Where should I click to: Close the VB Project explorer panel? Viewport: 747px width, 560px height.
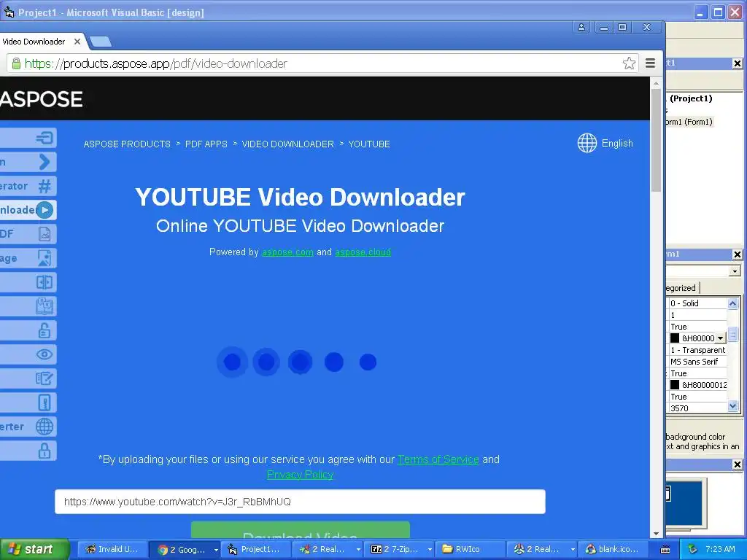pos(737,63)
